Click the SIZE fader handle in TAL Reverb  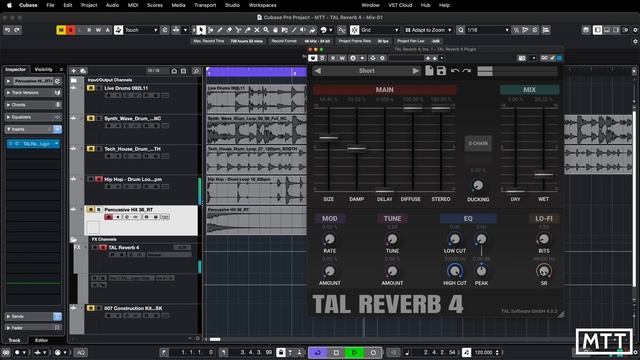pyautogui.click(x=329, y=138)
